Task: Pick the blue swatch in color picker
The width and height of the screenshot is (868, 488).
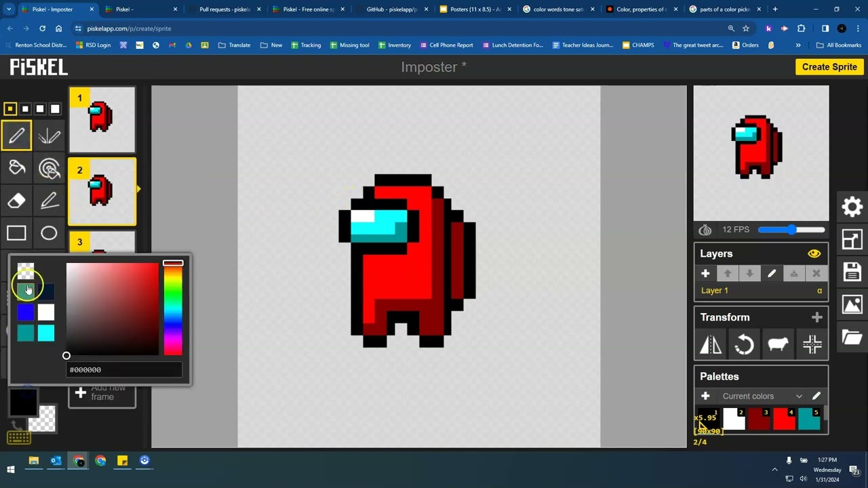Action: click(x=26, y=312)
